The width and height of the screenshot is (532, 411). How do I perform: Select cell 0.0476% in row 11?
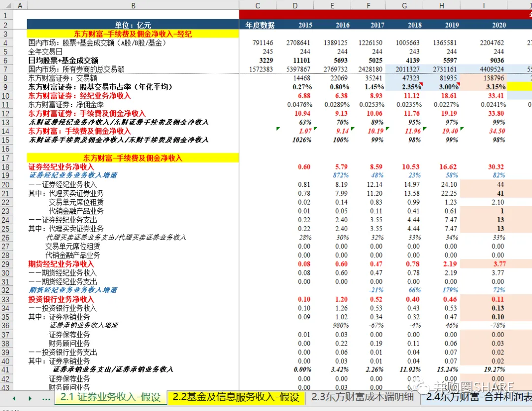300,104
